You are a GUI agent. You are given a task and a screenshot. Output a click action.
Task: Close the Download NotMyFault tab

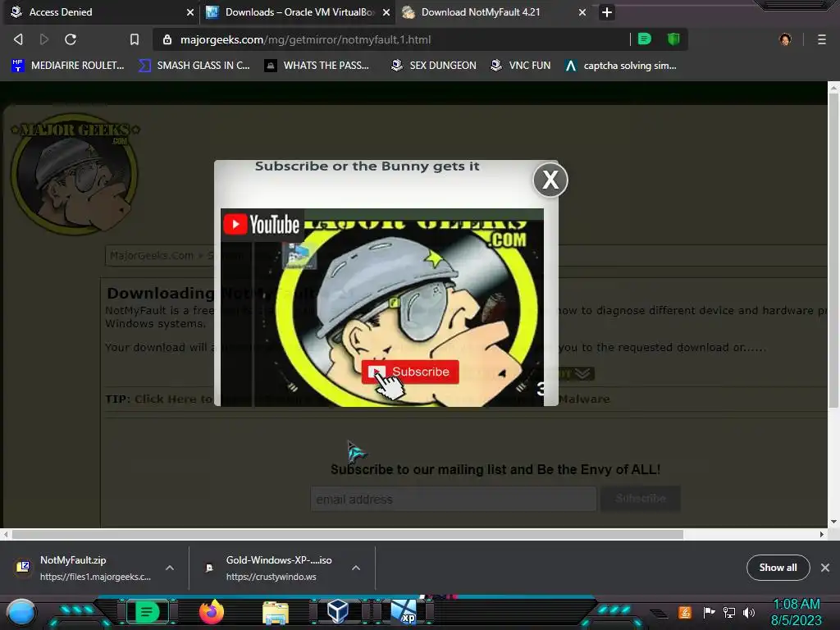[x=582, y=12]
